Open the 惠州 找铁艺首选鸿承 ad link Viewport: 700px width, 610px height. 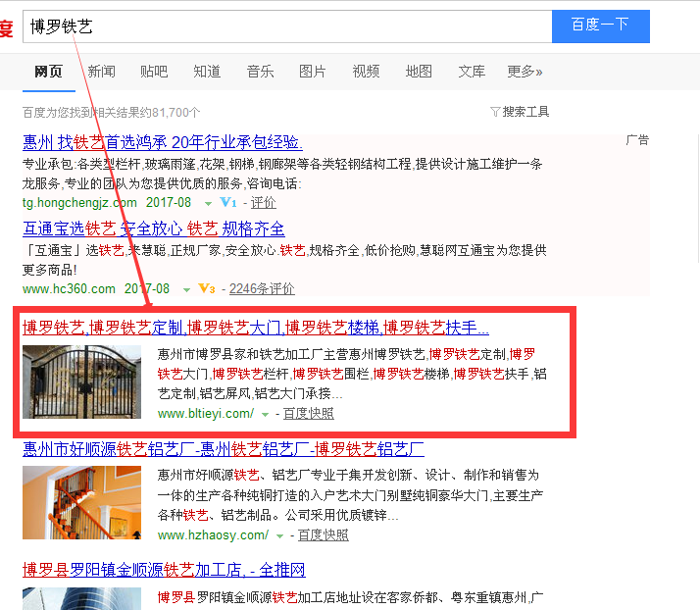(162, 142)
